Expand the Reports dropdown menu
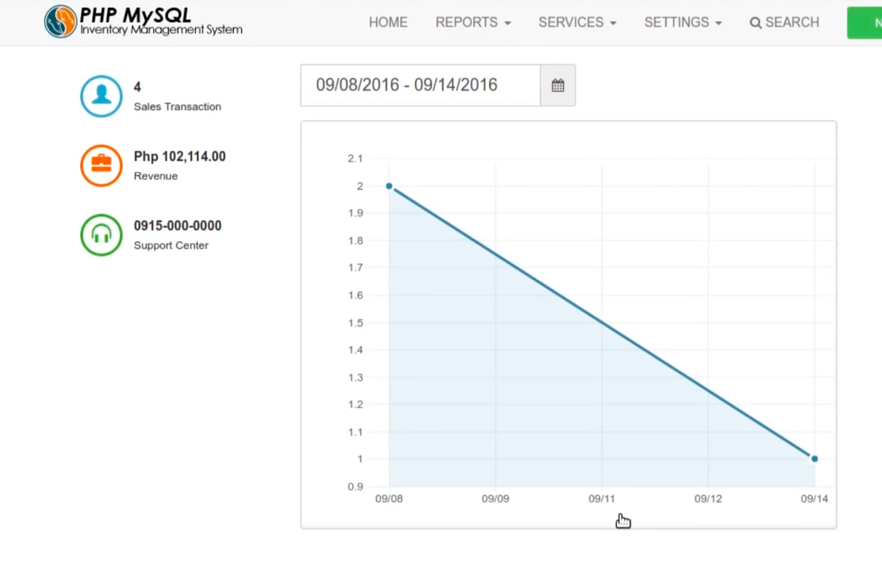This screenshot has width=882, height=588. click(x=473, y=23)
